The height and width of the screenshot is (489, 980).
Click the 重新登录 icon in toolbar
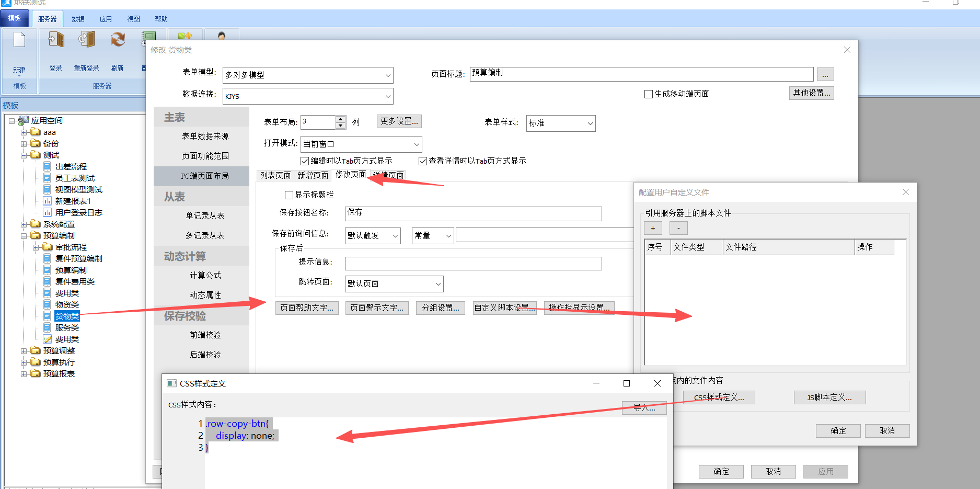pos(86,40)
